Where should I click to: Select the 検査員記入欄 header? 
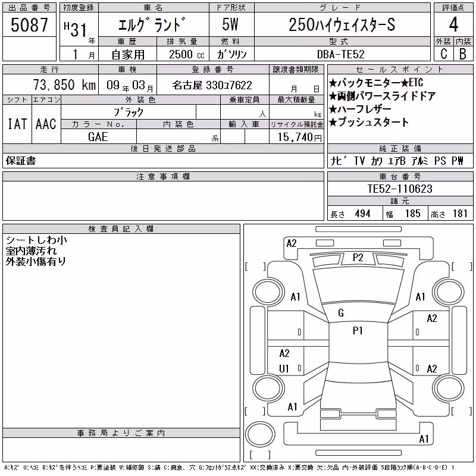(x=121, y=229)
